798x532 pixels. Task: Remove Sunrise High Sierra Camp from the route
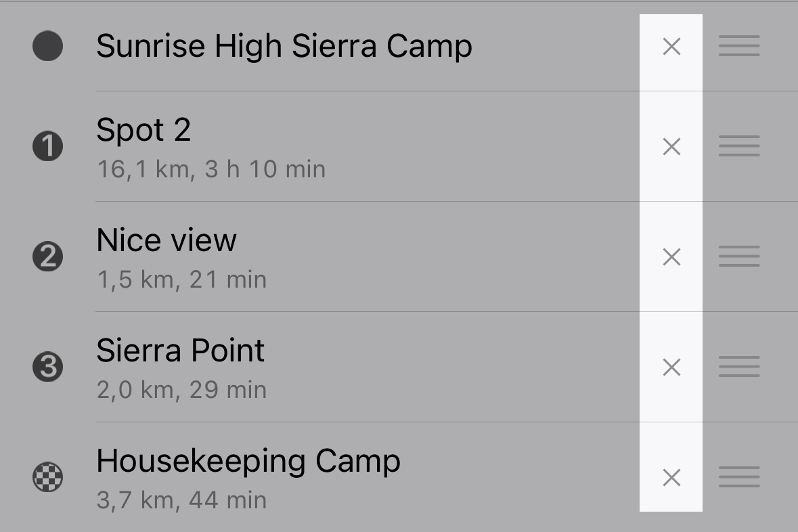671,47
